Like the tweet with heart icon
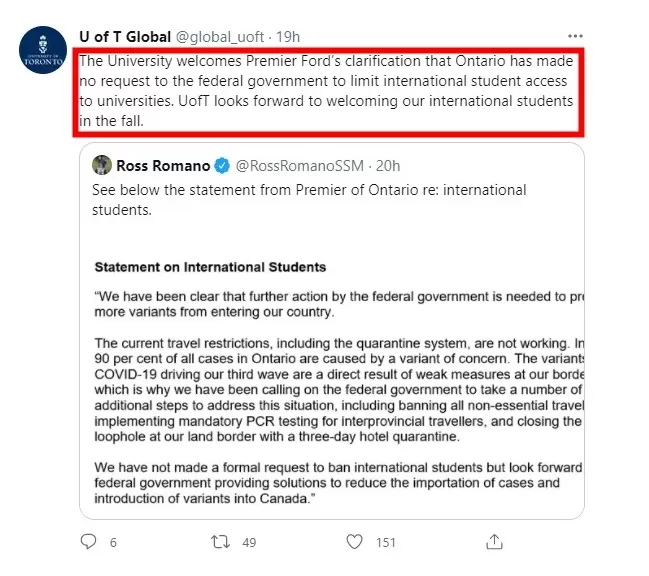 [354, 542]
